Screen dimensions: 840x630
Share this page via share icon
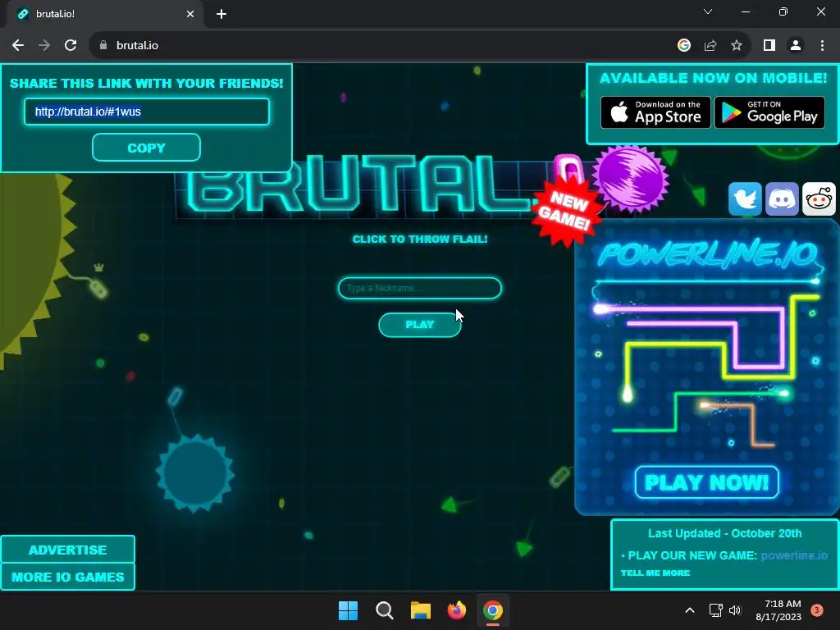coord(710,46)
